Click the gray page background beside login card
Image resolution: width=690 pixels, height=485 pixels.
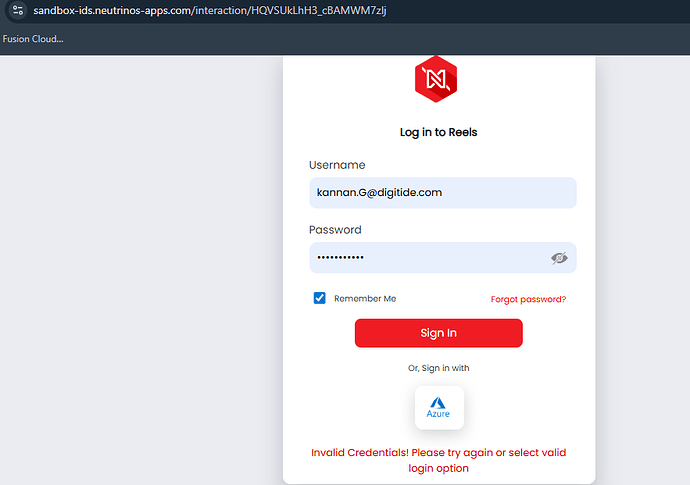point(141,264)
